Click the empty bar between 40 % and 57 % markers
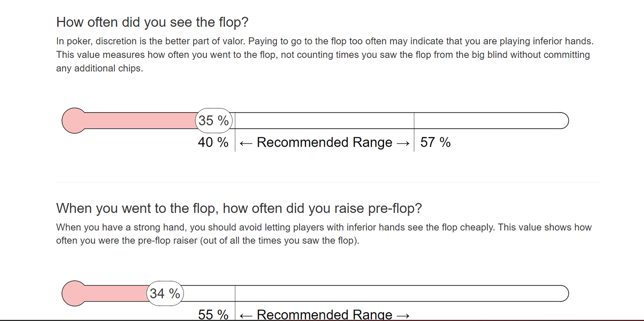 pos(324,121)
